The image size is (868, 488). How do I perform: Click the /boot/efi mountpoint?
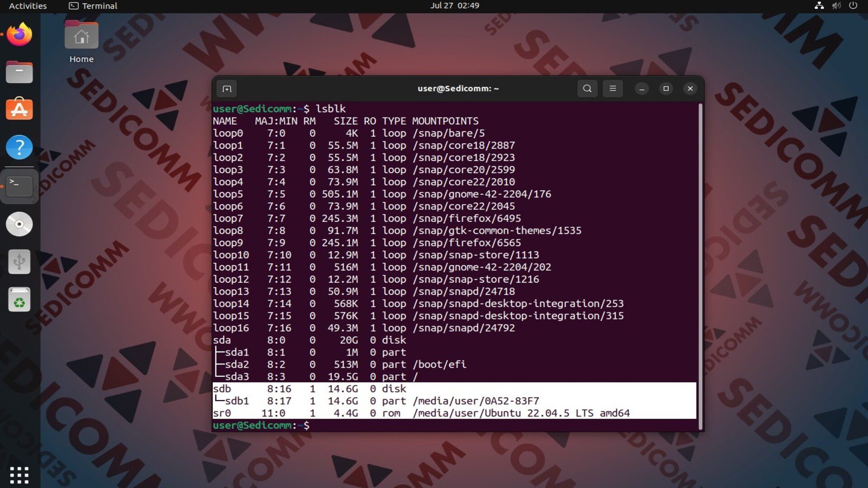click(439, 365)
